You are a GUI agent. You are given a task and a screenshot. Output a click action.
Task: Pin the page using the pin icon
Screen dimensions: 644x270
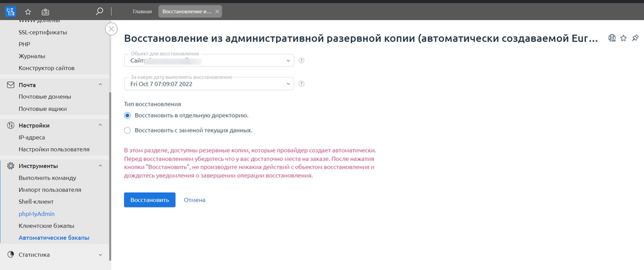click(635, 38)
